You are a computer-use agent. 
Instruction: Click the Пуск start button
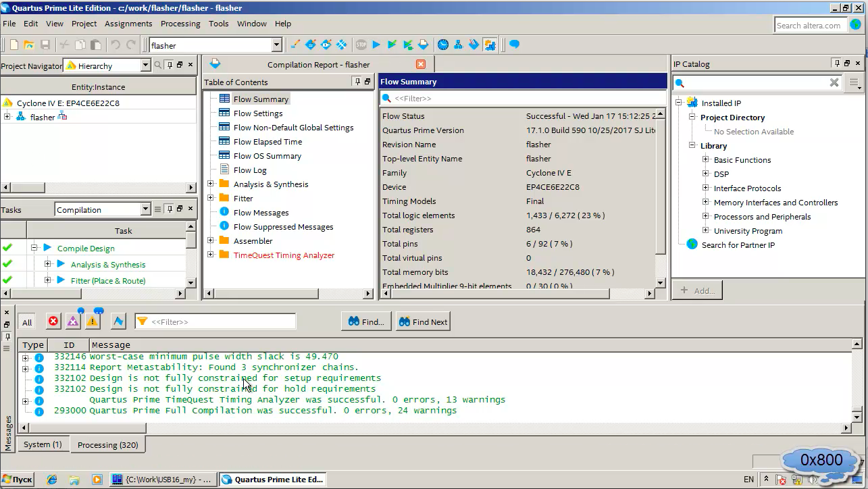[x=18, y=480]
